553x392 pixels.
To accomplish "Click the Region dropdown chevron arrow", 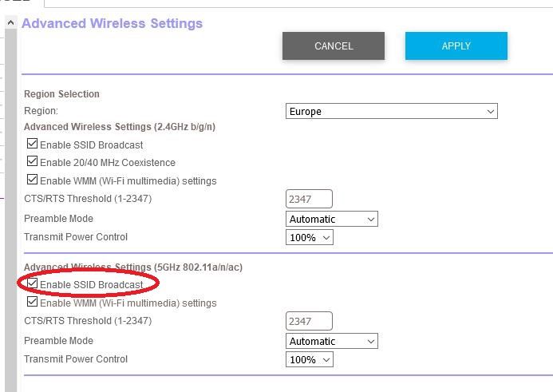I will point(490,112).
